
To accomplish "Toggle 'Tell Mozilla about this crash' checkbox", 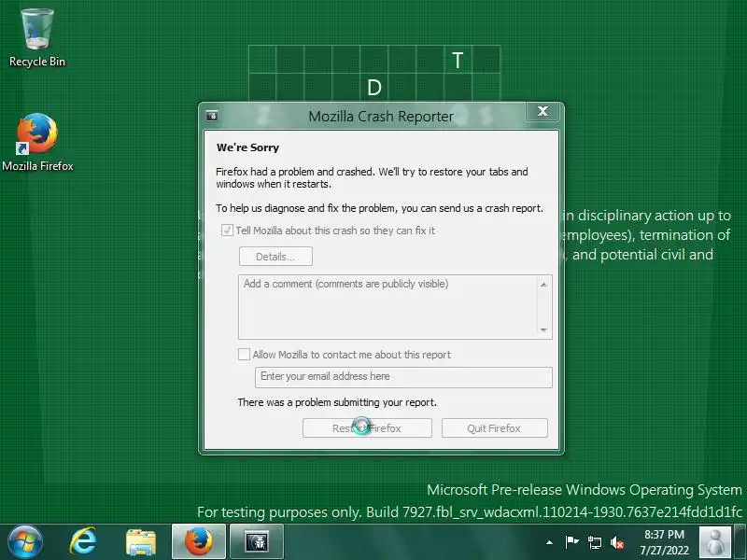I will tap(227, 231).
